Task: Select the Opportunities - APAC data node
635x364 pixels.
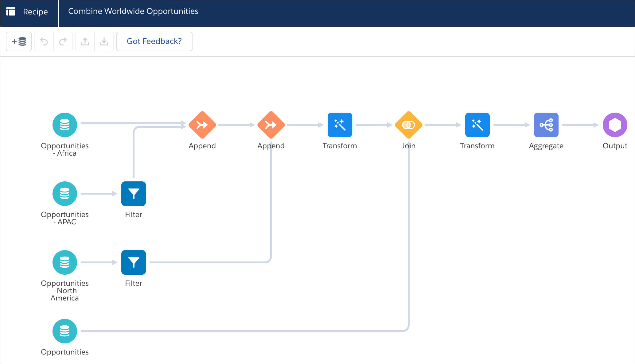Action: click(x=65, y=194)
